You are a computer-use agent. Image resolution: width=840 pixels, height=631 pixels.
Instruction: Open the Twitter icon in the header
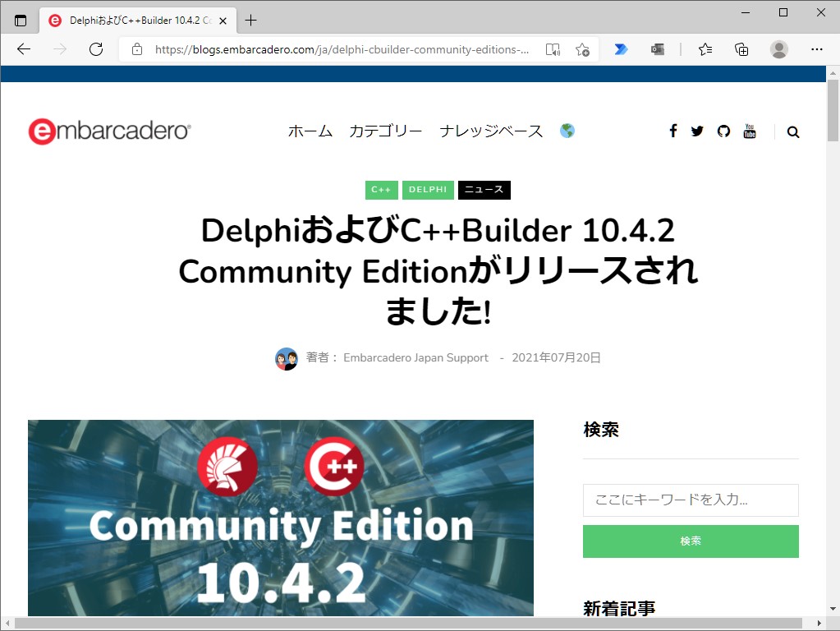click(x=697, y=131)
